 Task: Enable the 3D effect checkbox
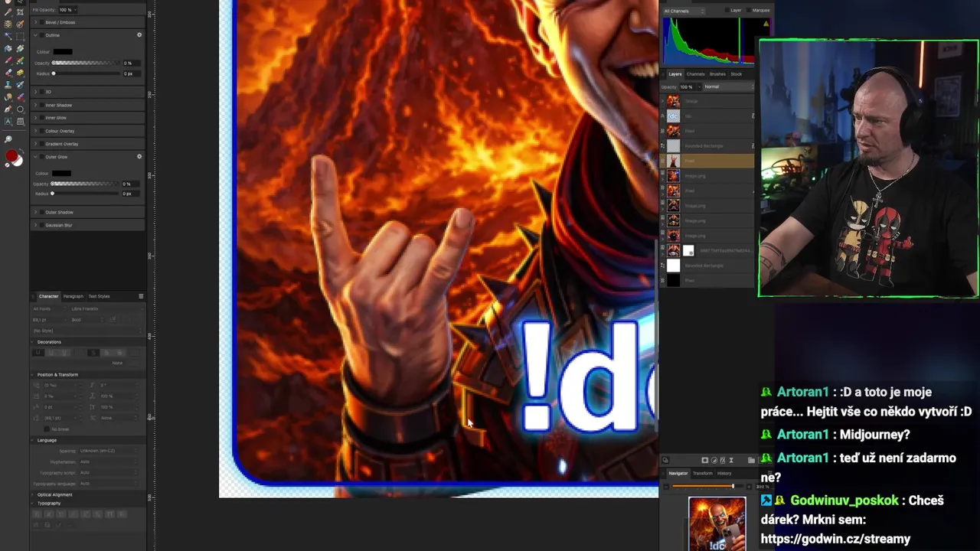tap(42, 92)
